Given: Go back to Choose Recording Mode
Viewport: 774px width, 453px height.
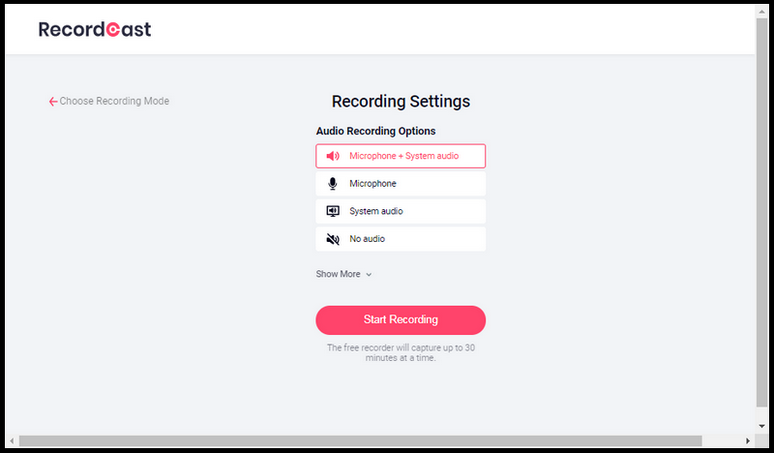Looking at the screenshot, I should point(109,101).
